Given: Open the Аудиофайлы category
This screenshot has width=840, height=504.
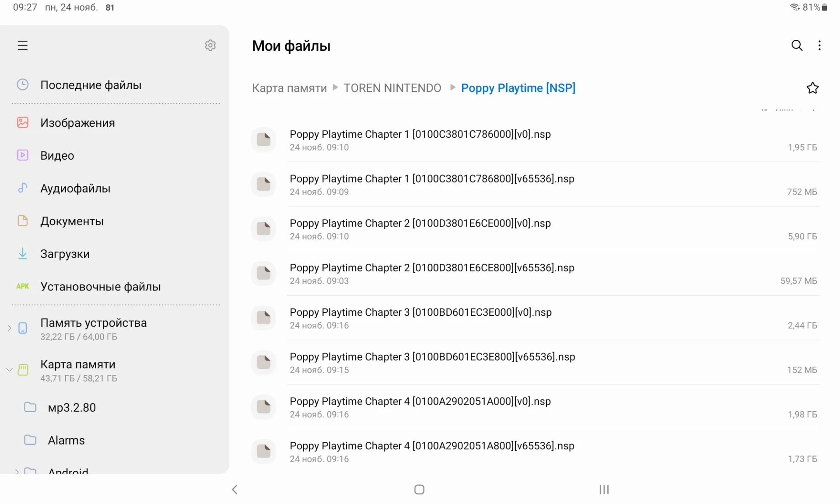Looking at the screenshot, I should click(x=75, y=188).
